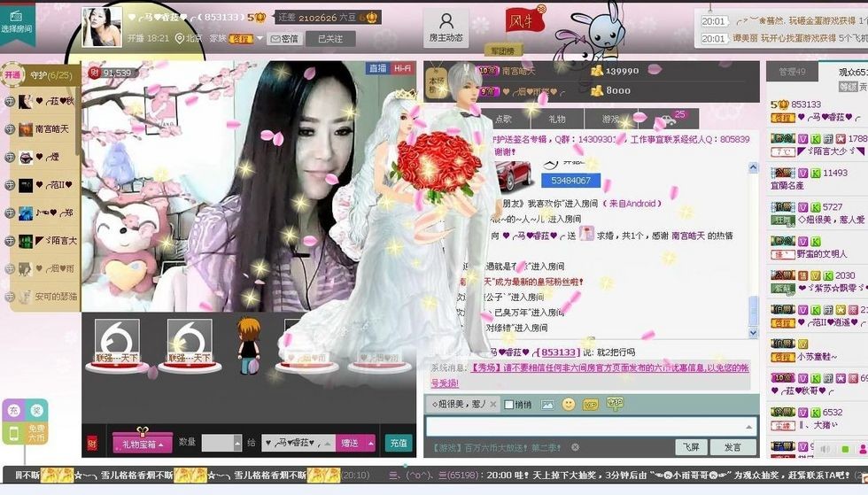Click the blue 53484067 number badge
This screenshot has height=495, width=868.
570,181
